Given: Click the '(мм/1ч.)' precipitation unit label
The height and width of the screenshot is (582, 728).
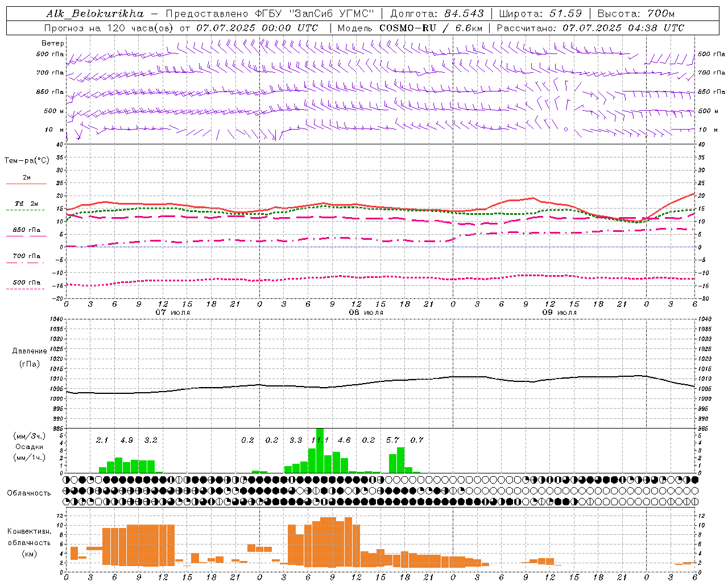Looking at the screenshot, I should (x=29, y=458).
